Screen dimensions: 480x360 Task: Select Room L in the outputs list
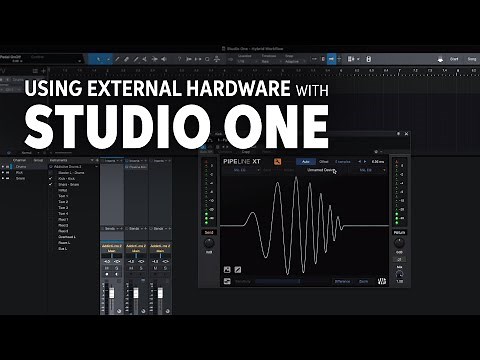tap(64, 243)
